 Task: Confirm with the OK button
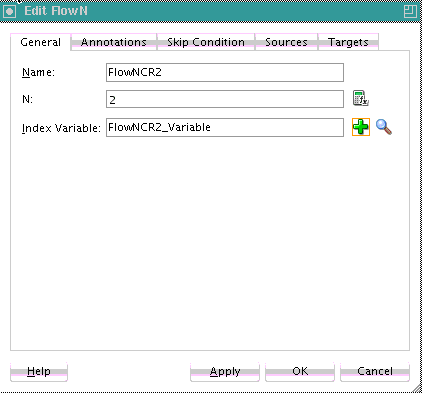point(300,371)
